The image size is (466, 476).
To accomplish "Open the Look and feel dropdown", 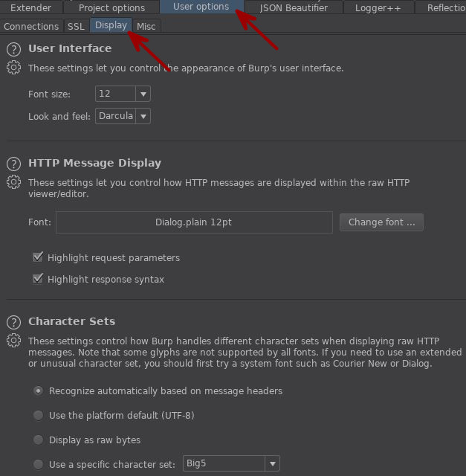I will (x=123, y=116).
